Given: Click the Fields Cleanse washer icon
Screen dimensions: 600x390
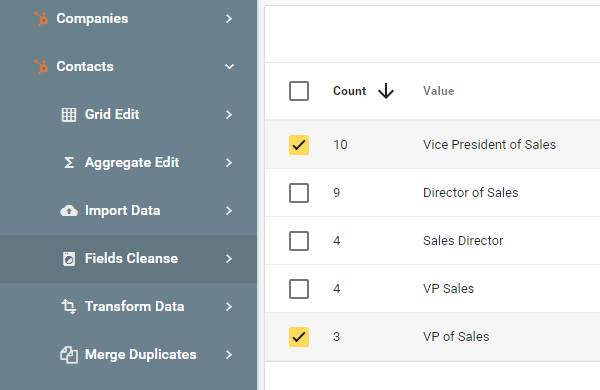Looking at the screenshot, I should [69, 259].
